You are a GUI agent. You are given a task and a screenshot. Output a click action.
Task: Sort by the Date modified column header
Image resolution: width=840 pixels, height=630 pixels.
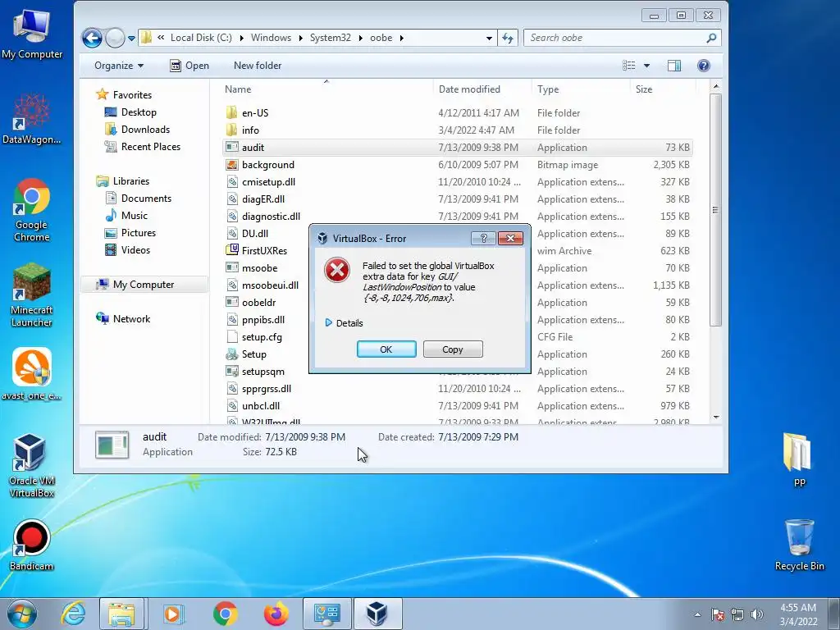pos(482,89)
